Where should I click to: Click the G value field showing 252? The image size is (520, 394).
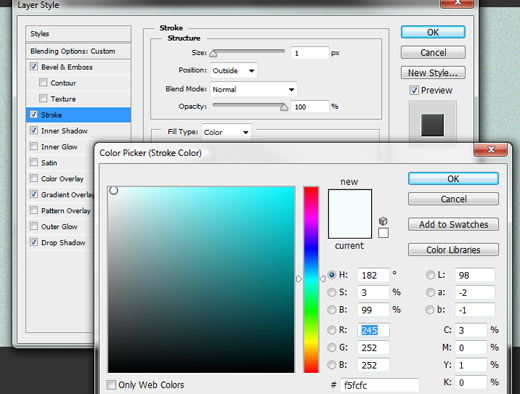373,348
